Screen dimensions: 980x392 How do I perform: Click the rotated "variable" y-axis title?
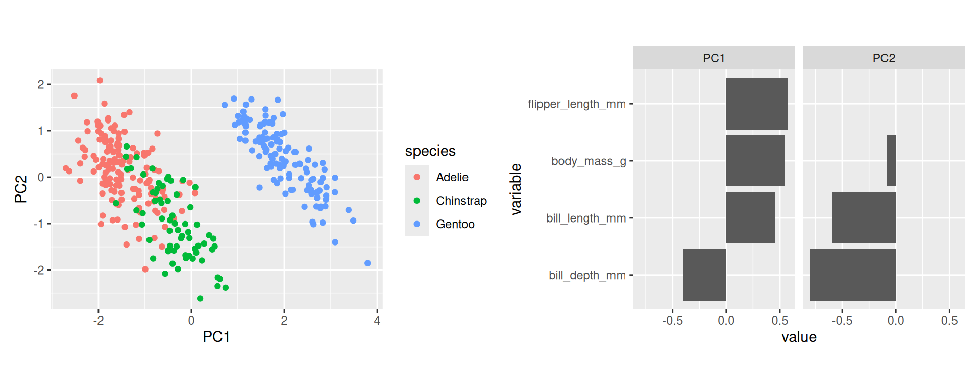click(x=516, y=189)
